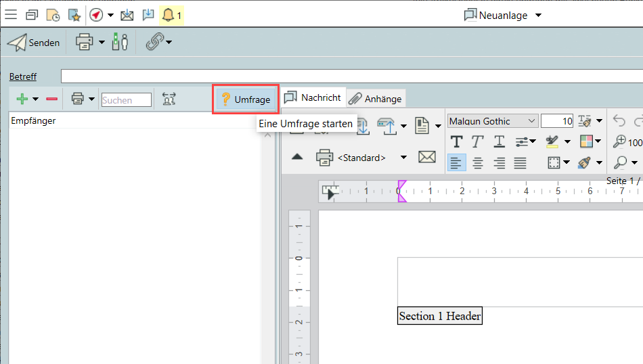This screenshot has width=643, height=364.
Task: Click the undo arrow icon
Action: 619,121
